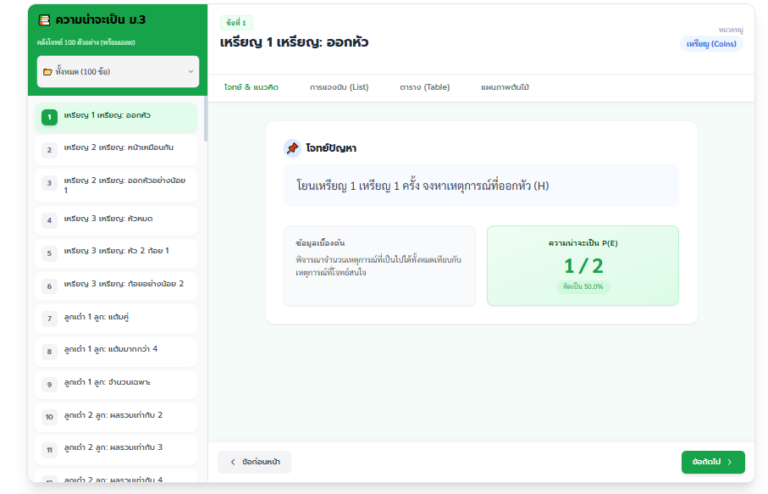The height and width of the screenshot is (494, 768).
Task: Click the probability result 1 / 2
Action: point(583,266)
